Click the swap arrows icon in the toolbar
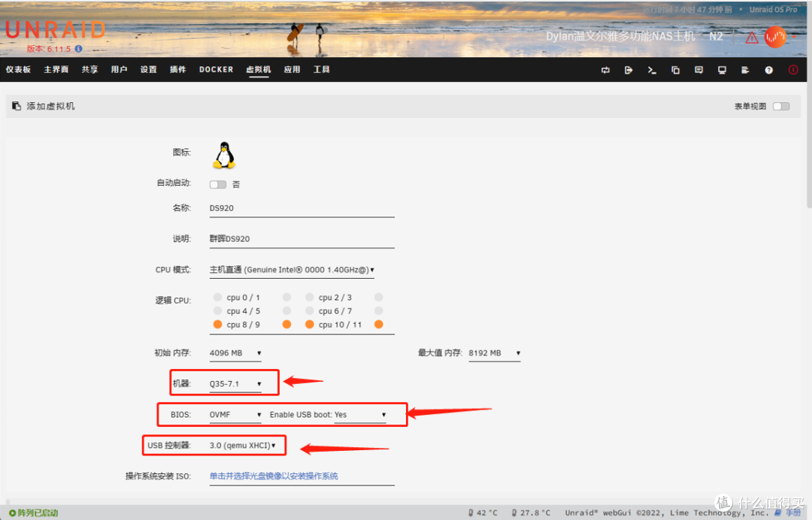This screenshot has height=520, width=812. pyautogui.click(x=605, y=70)
